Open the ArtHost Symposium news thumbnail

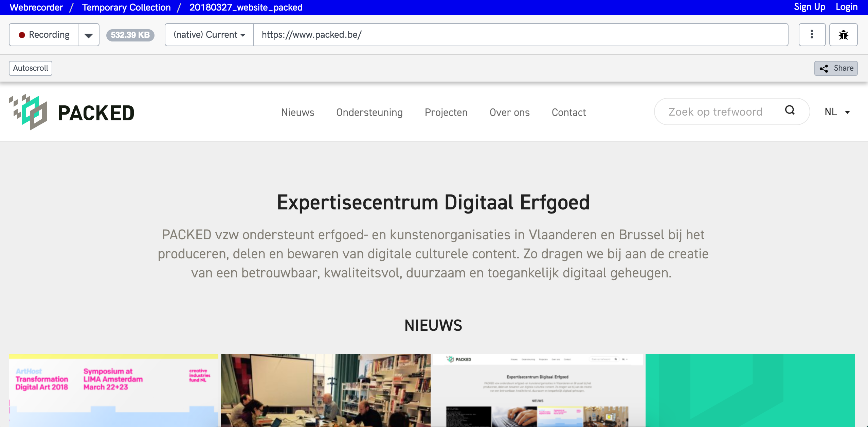point(113,390)
